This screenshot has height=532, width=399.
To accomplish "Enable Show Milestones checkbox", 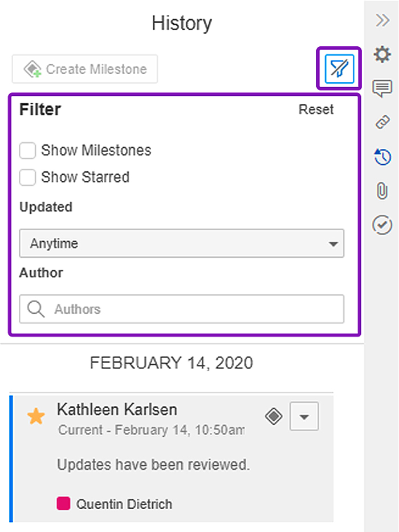I will [x=27, y=151].
